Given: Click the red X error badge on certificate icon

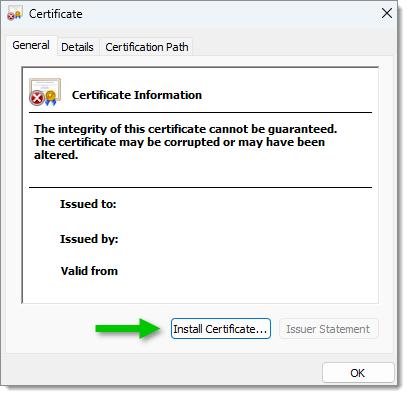Looking at the screenshot, I should click(37, 98).
